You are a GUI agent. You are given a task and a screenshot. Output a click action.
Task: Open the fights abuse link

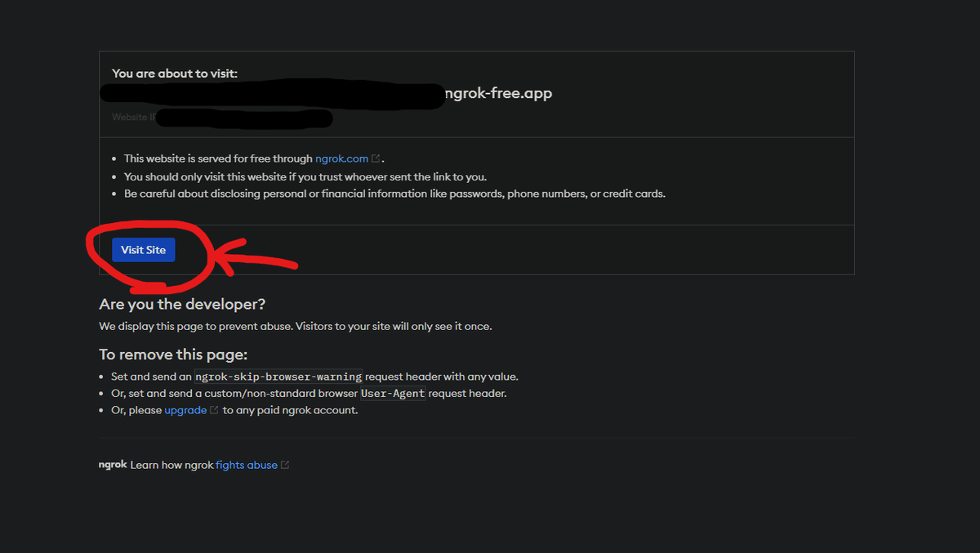point(247,465)
